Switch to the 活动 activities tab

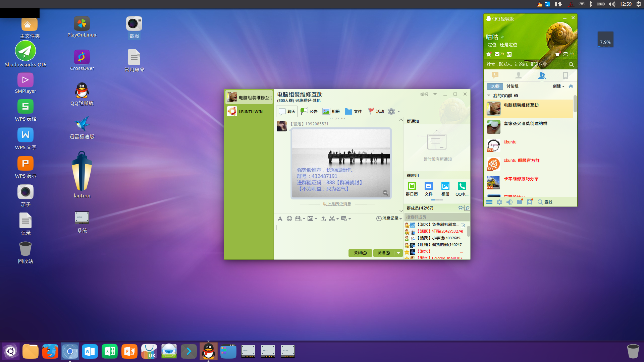(376, 112)
